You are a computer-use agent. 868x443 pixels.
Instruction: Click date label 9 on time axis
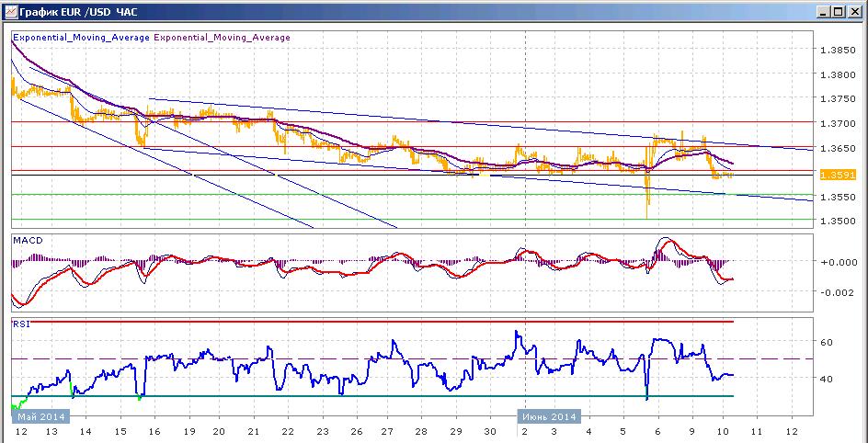pyautogui.click(x=692, y=431)
